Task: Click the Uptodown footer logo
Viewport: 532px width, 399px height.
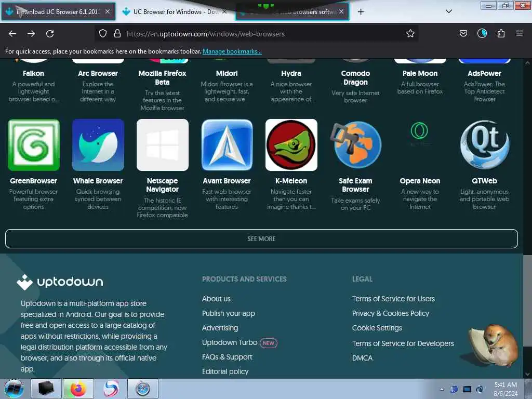Action: (60, 282)
